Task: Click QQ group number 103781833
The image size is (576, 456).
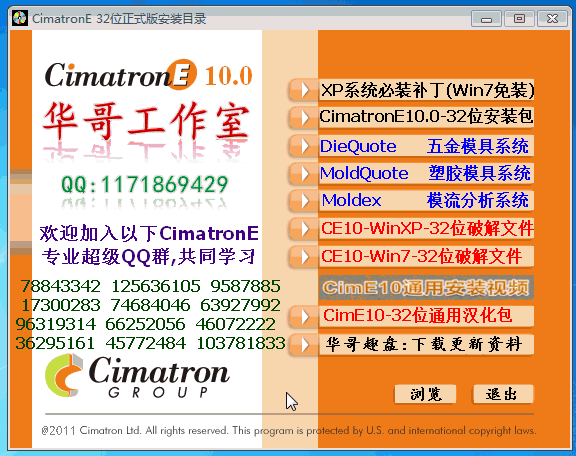Action: (241, 343)
